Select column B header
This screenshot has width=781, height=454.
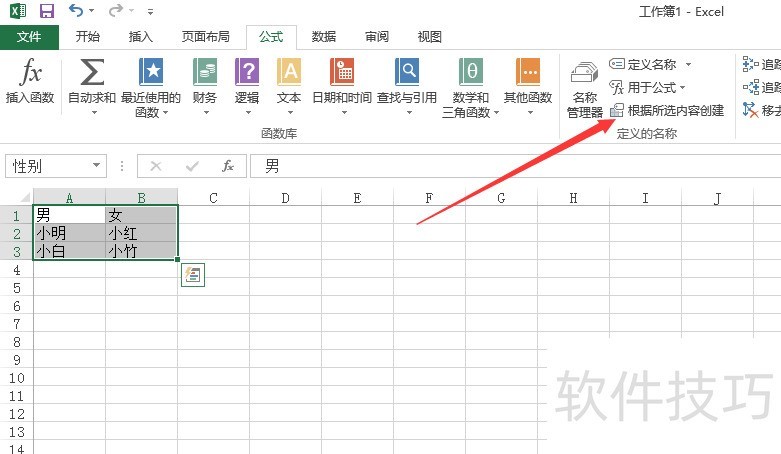(x=141, y=197)
